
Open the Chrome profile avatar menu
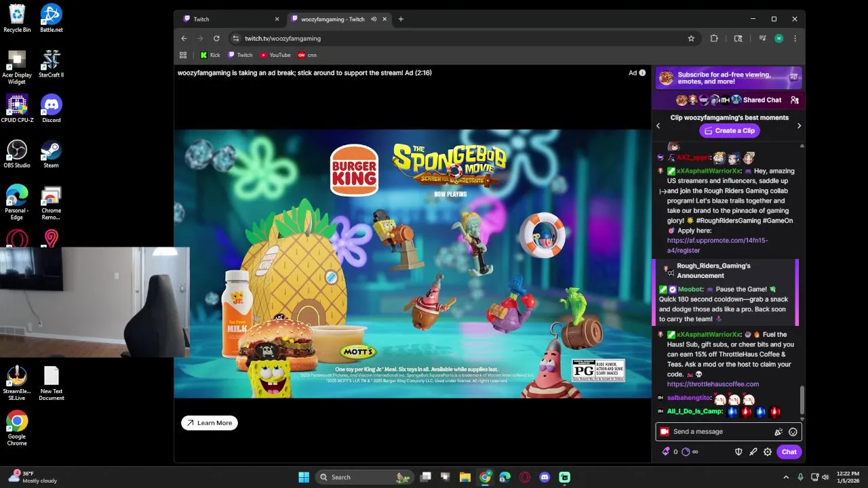click(x=778, y=39)
